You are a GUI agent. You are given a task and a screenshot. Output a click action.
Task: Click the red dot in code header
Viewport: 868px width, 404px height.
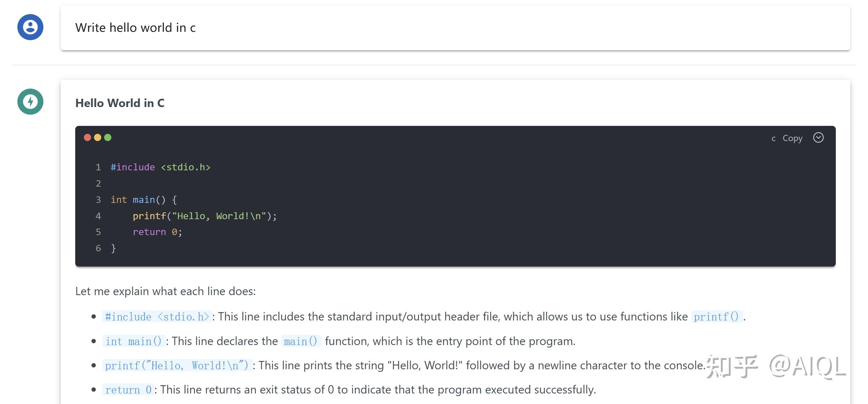tap(87, 137)
